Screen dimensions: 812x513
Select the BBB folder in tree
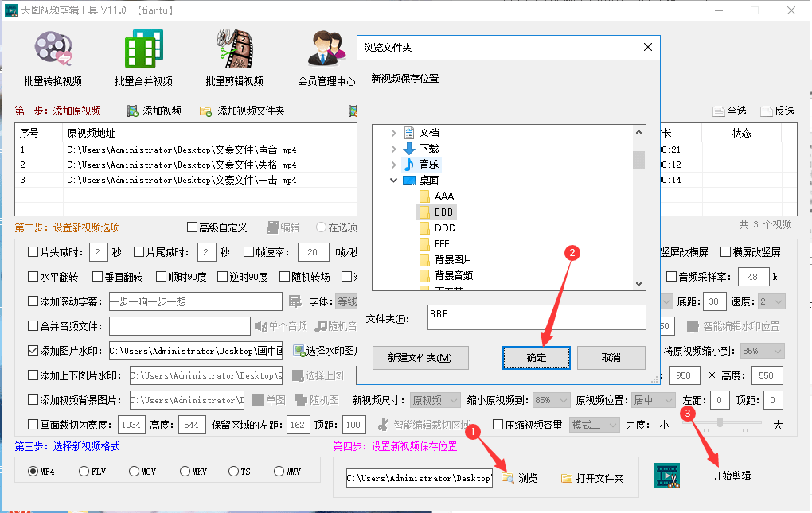pyautogui.click(x=436, y=212)
